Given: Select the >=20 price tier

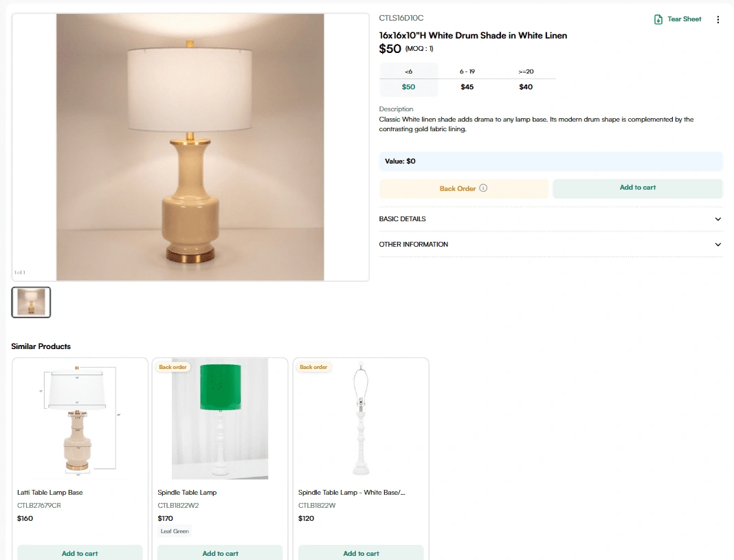Looking at the screenshot, I should (x=526, y=79).
